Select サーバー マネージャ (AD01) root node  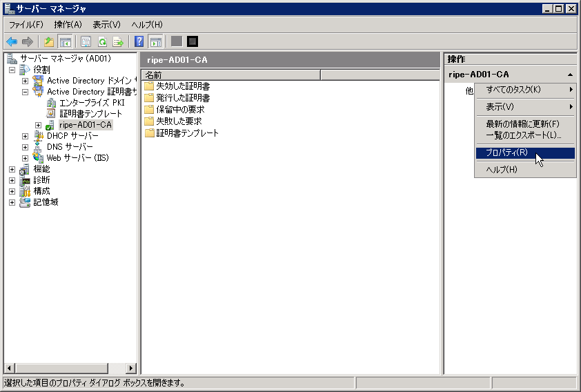(x=66, y=59)
